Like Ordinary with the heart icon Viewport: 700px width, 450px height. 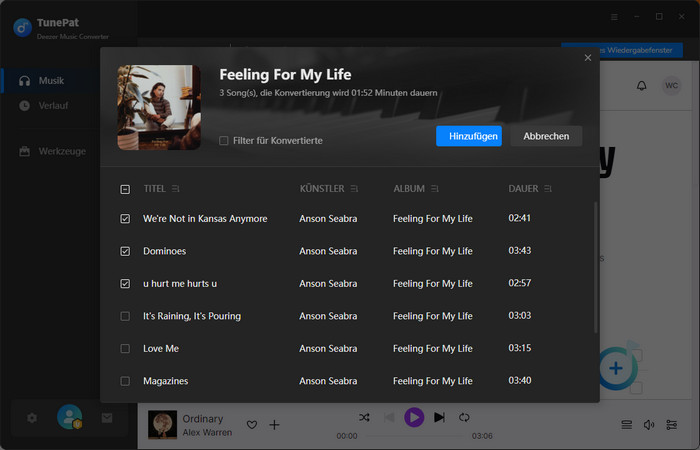(x=252, y=425)
